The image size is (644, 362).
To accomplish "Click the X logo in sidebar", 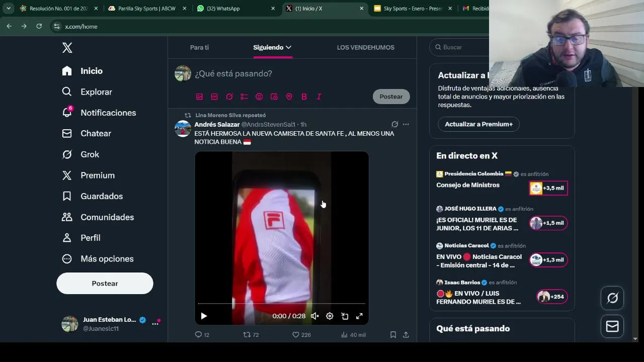I will [x=67, y=48].
